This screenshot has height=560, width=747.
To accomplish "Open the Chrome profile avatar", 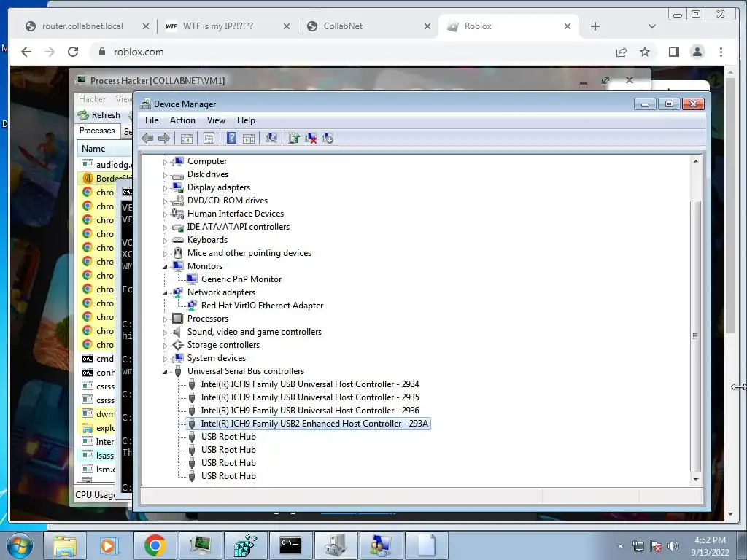I will click(697, 52).
